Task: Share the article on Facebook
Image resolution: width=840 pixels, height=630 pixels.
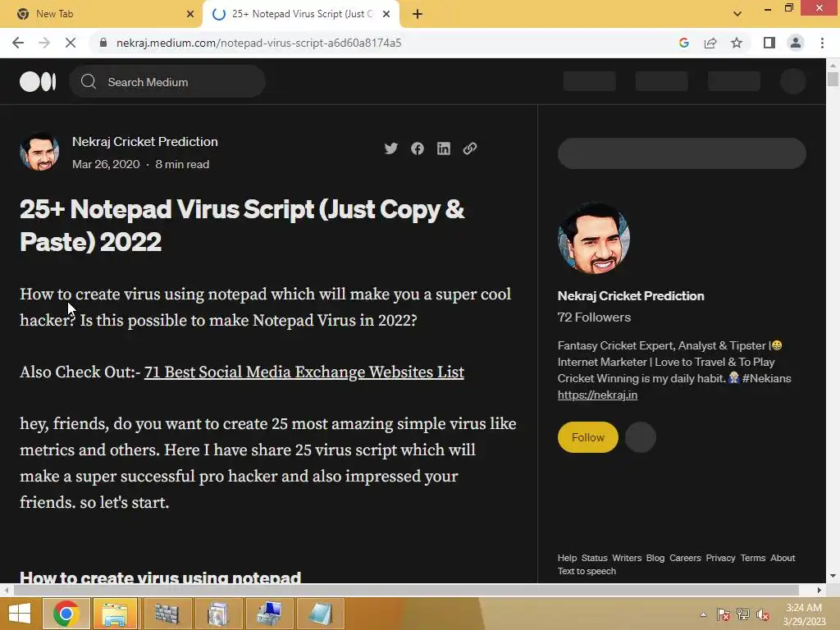Action: pyautogui.click(x=418, y=148)
